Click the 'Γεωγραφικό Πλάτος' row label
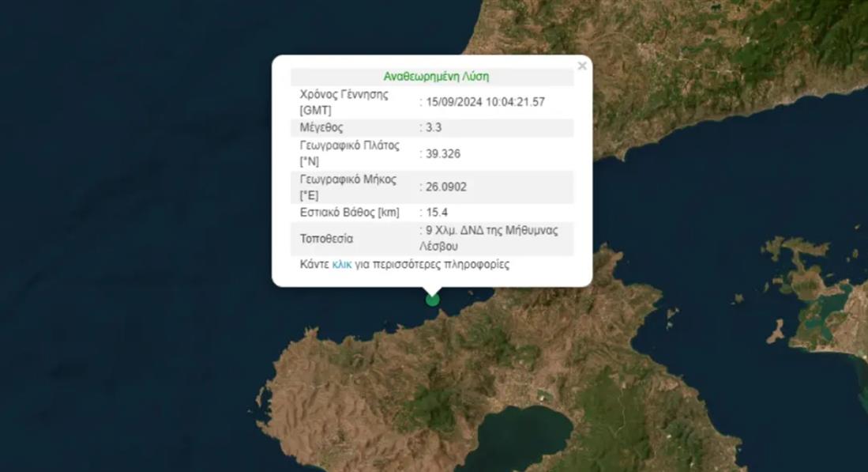Screen dimensions: 868x472 pyautogui.click(x=349, y=145)
